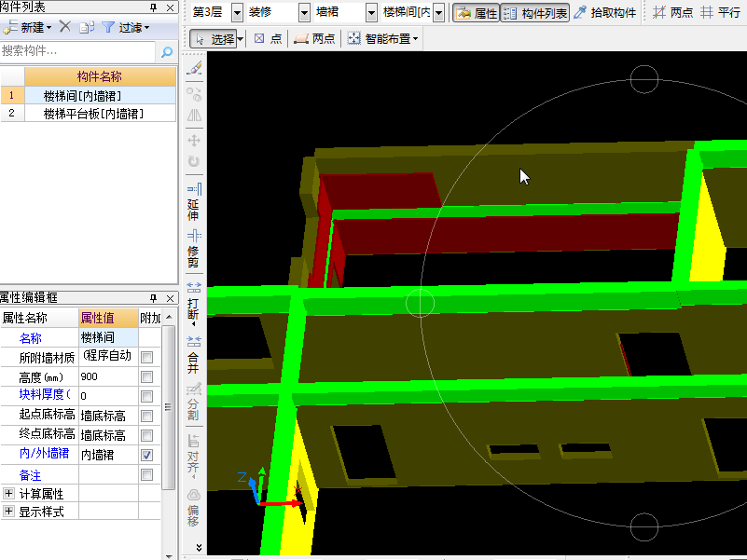Click the 平行 parallel axis tool
This screenshot has height=560, width=747.
click(x=720, y=12)
